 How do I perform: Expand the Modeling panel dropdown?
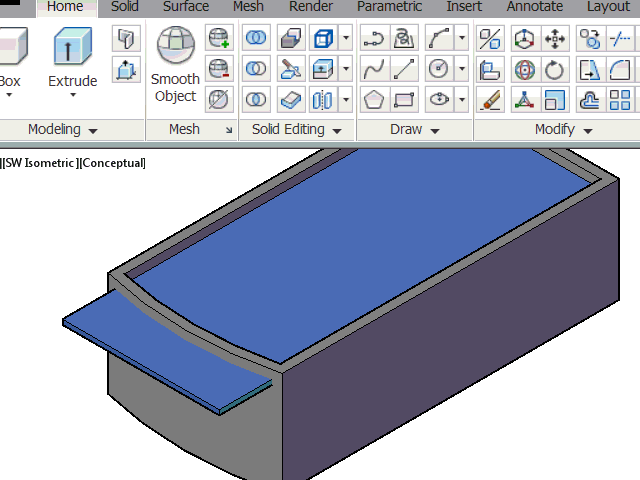63,130
